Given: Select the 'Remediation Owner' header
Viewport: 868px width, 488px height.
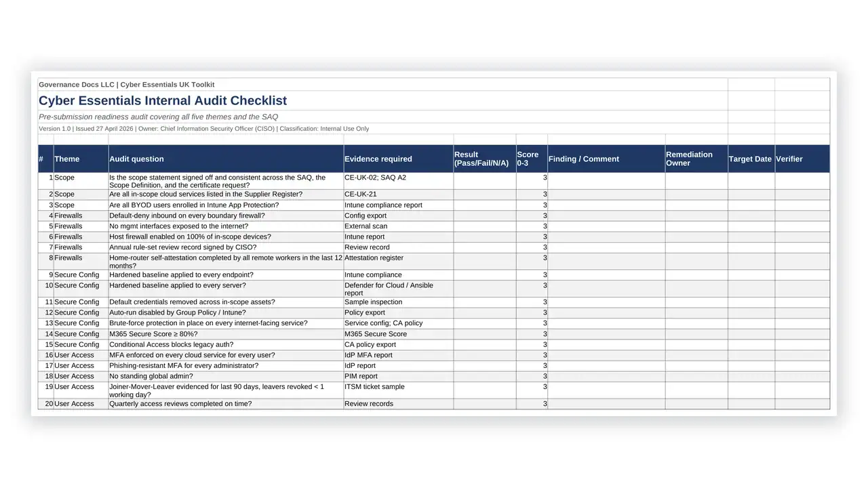Looking at the screenshot, I should point(696,159).
